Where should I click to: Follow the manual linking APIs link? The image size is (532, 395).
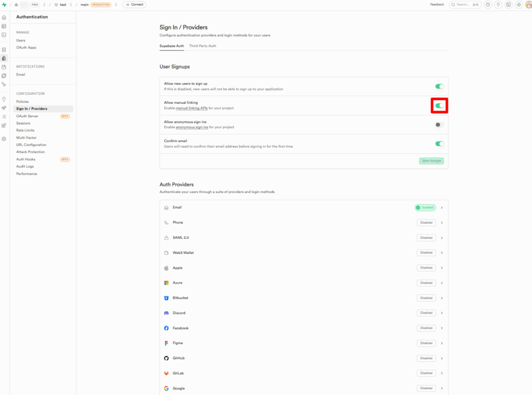192,108
